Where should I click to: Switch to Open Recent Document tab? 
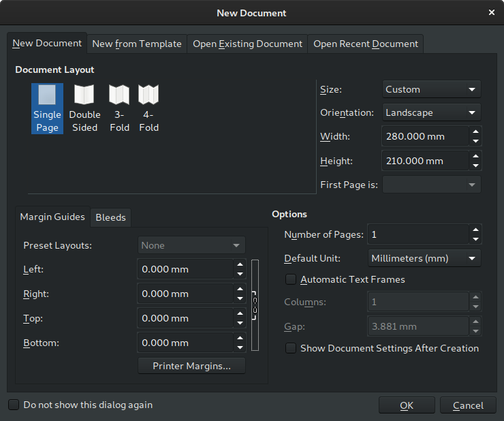click(x=366, y=44)
